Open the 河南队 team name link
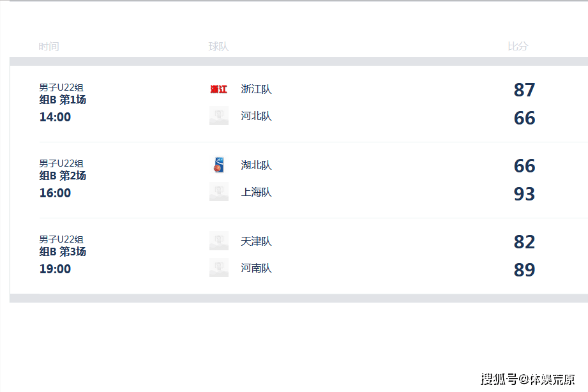Image resolution: width=588 pixels, height=392 pixels. click(256, 268)
